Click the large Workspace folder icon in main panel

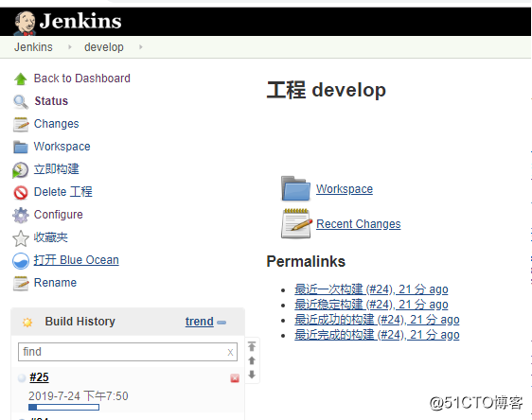click(x=295, y=188)
